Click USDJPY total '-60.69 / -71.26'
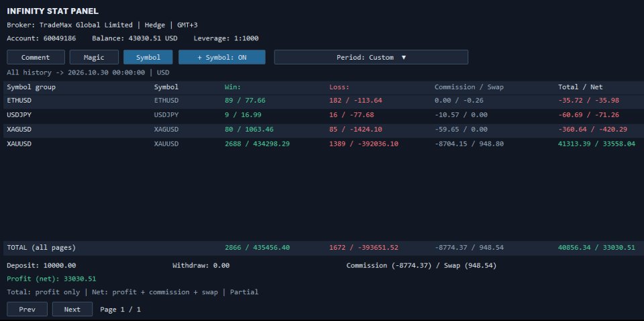 pos(588,115)
